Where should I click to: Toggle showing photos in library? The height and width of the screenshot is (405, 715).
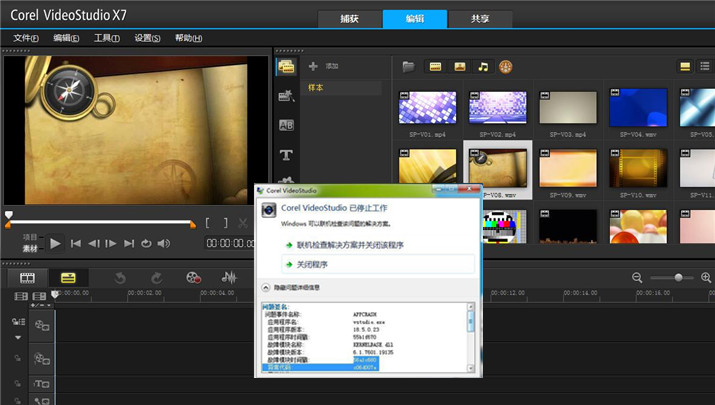460,67
